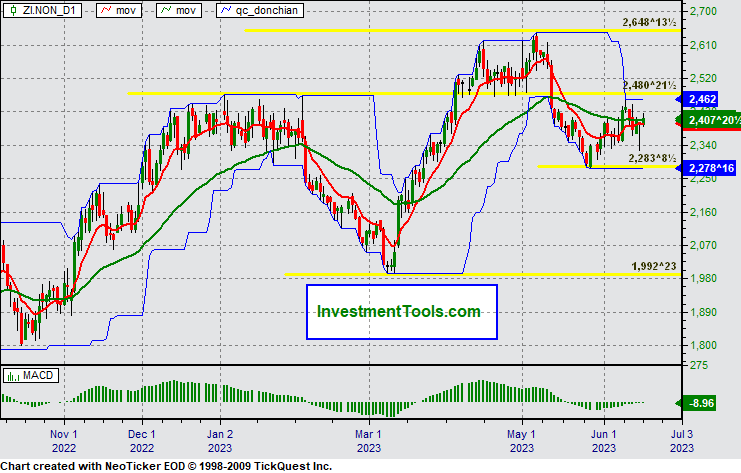This screenshot has height=473, width=741.
Task: Click the 2,480^21½ level label
Action: tap(649, 85)
